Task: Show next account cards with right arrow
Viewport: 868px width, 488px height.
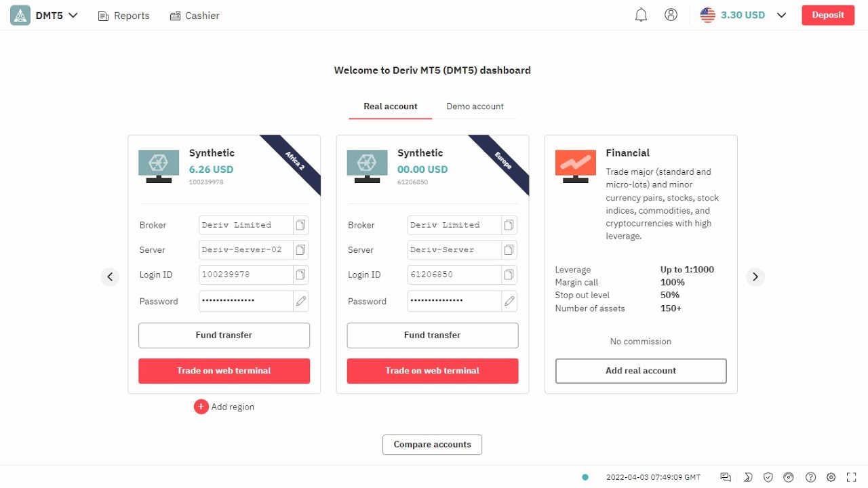Action: tap(755, 277)
